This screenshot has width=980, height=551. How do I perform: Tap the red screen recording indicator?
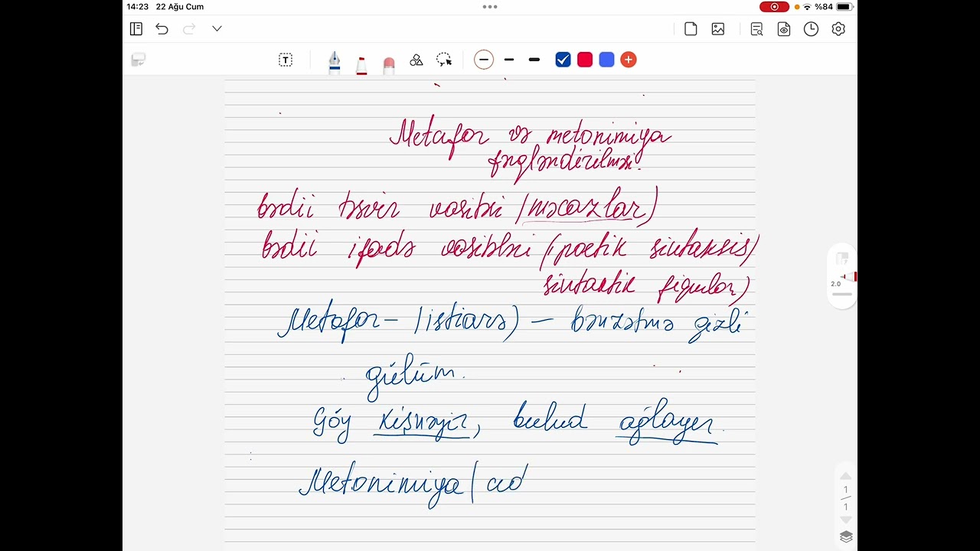pos(774,7)
